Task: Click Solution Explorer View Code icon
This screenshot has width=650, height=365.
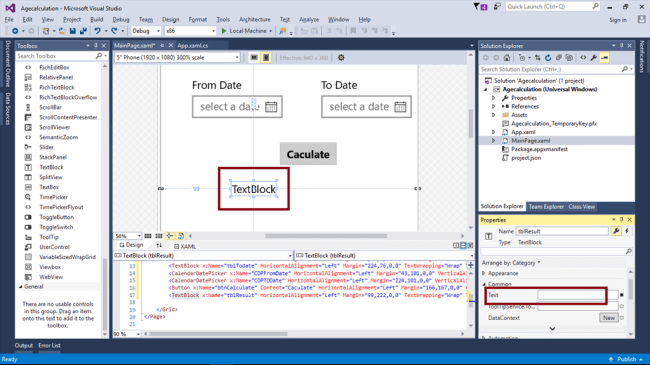Action: [583, 58]
